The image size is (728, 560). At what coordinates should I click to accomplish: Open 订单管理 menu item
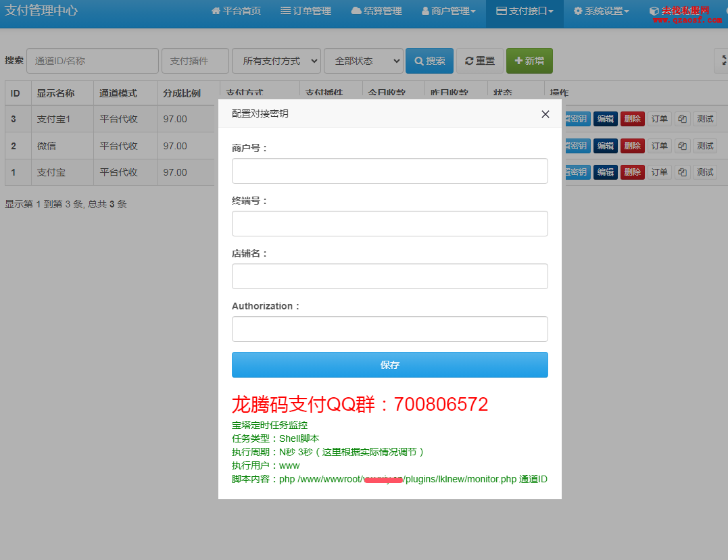pos(306,11)
